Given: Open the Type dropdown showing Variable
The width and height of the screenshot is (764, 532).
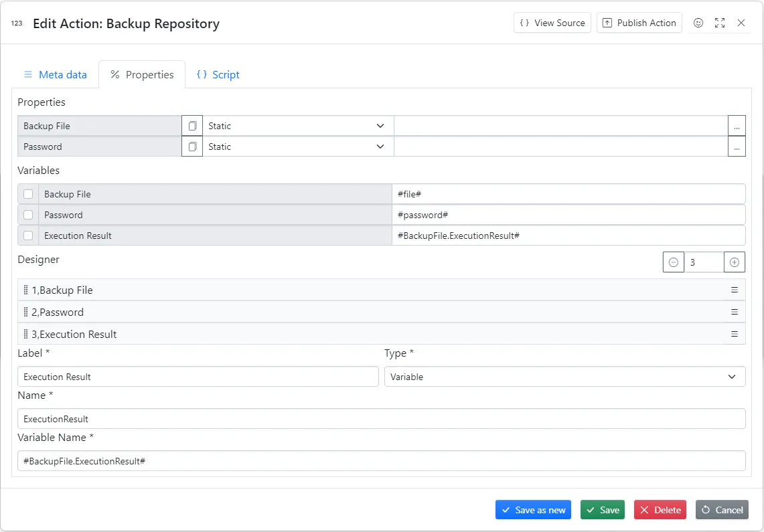Looking at the screenshot, I should point(564,376).
